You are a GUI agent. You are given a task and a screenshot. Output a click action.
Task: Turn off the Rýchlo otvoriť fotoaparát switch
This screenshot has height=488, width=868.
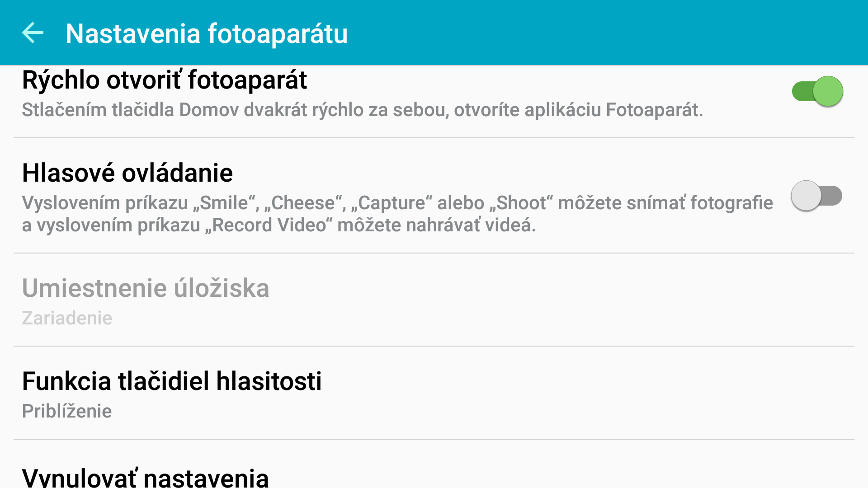point(817,91)
